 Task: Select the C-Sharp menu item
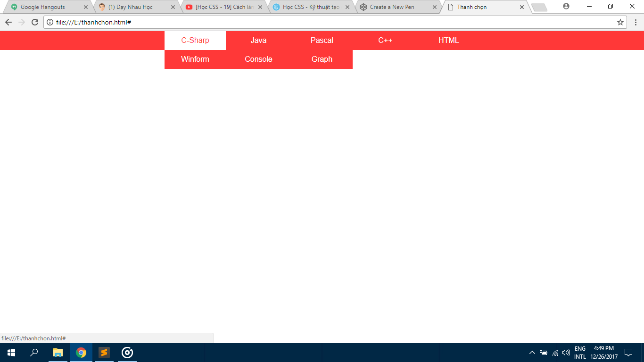(x=195, y=41)
